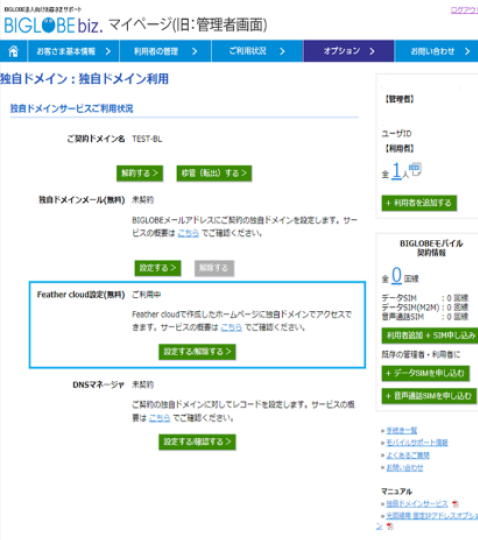Click the 解約する button
Screen dimensions: 478x540
[x=139, y=173]
